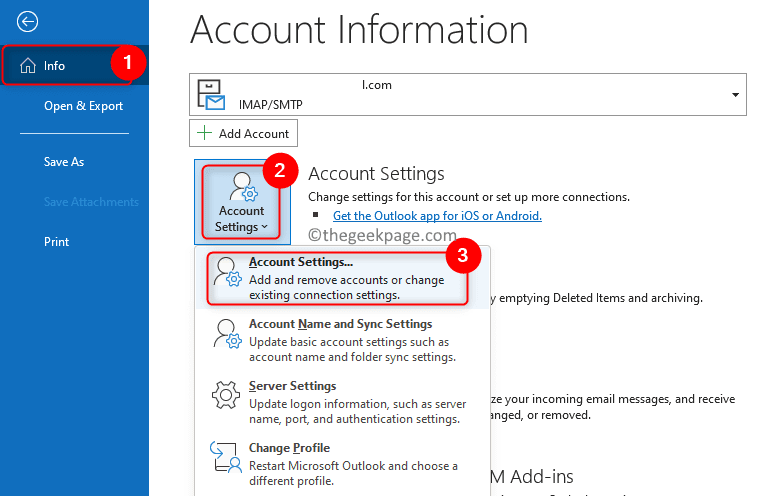Click the green plus Add Account icon
The image size is (761, 496).
click(x=205, y=133)
